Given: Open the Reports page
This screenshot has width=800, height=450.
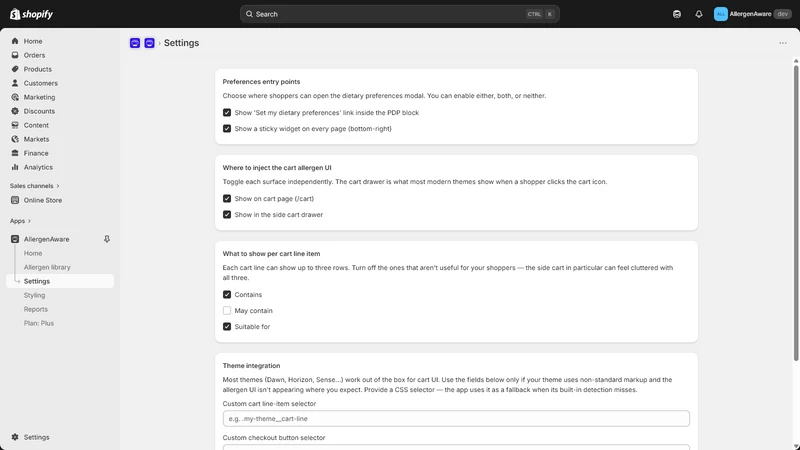Looking at the screenshot, I should pyautogui.click(x=36, y=309).
